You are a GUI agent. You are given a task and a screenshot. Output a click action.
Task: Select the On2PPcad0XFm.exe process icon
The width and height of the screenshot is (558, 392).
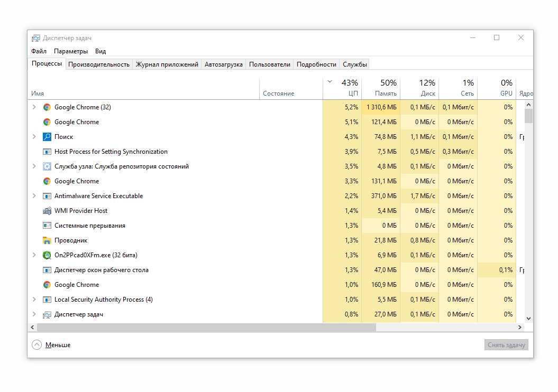click(x=47, y=255)
